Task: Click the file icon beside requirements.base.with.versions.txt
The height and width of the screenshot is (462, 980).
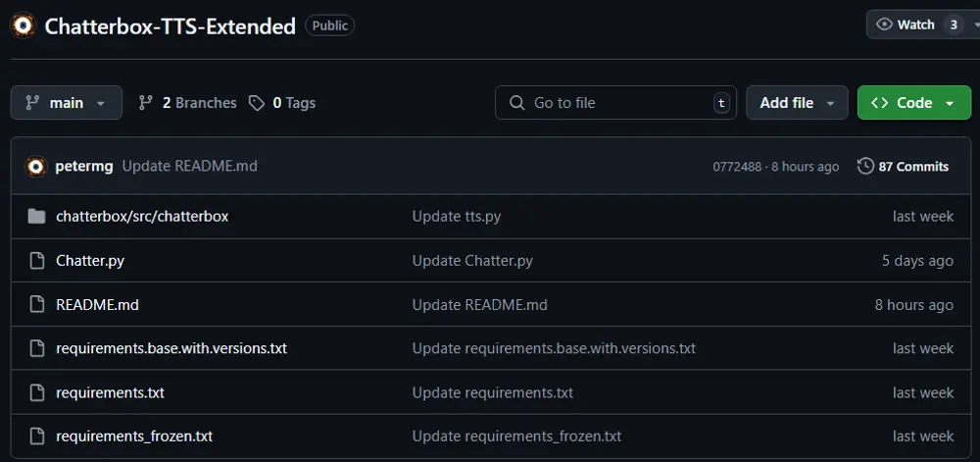Action: pyautogui.click(x=37, y=348)
